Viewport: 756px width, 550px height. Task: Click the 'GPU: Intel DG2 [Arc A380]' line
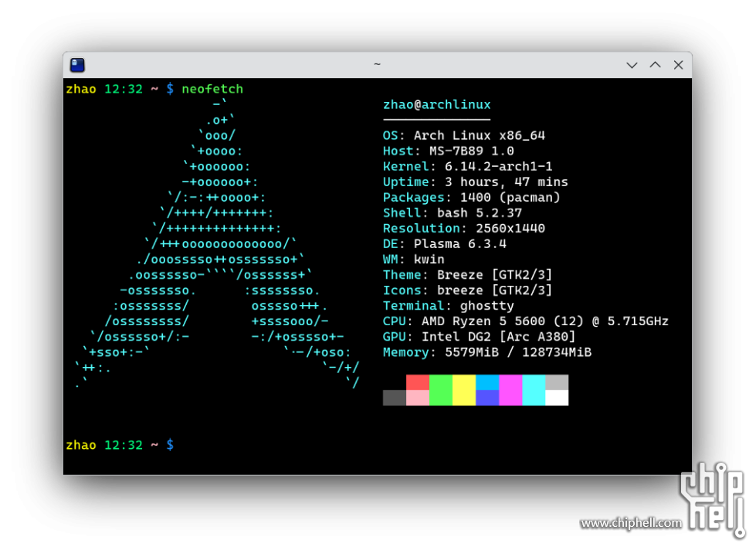[x=480, y=337]
